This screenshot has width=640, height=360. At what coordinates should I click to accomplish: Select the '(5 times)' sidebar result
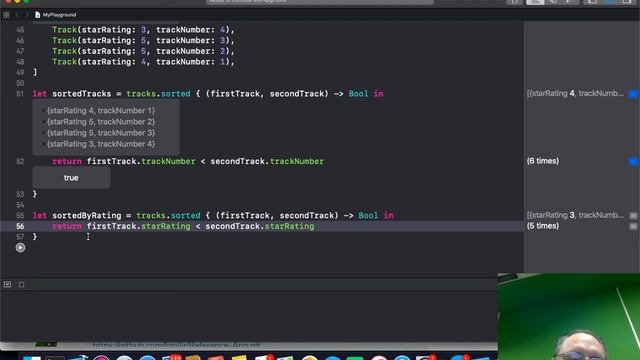[x=542, y=226]
